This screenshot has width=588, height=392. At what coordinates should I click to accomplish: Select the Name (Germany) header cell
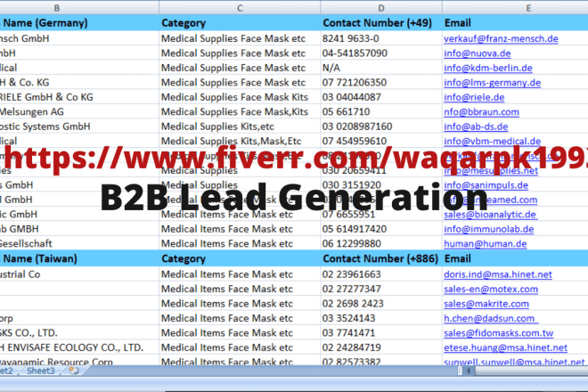pyautogui.click(x=79, y=23)
